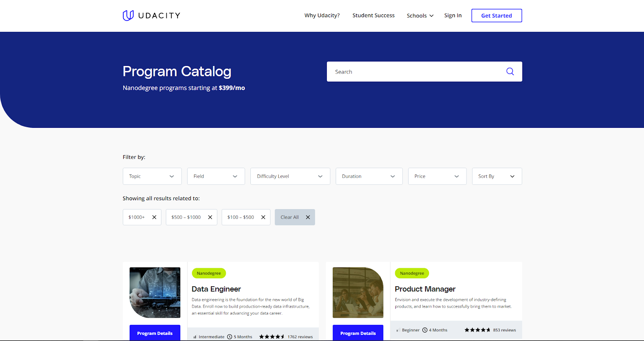644x341 pixels.
Task: Open the Field filter dropdown
Action: (x=216, y=176)
